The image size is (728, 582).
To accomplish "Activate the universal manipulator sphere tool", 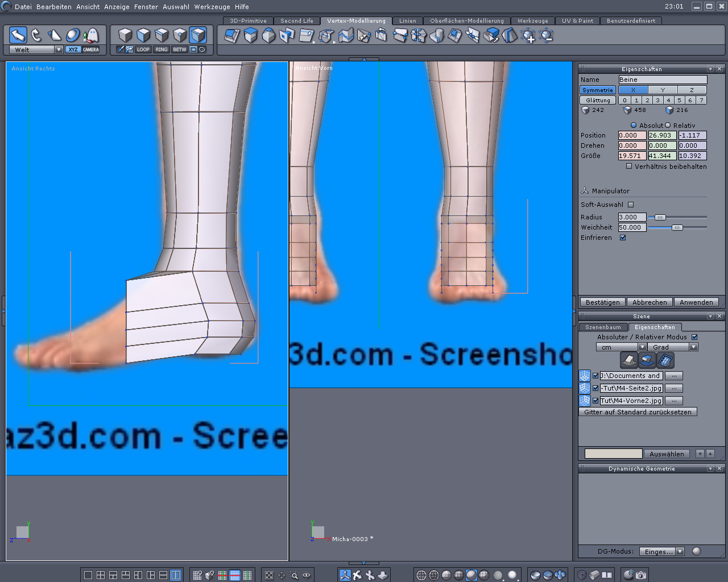I will point(73,35).
